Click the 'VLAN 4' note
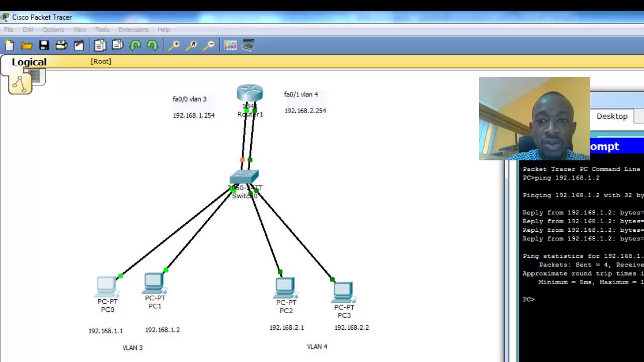Image resolution: width=644 pixels, height=362 pixels. tap(317, 346)
